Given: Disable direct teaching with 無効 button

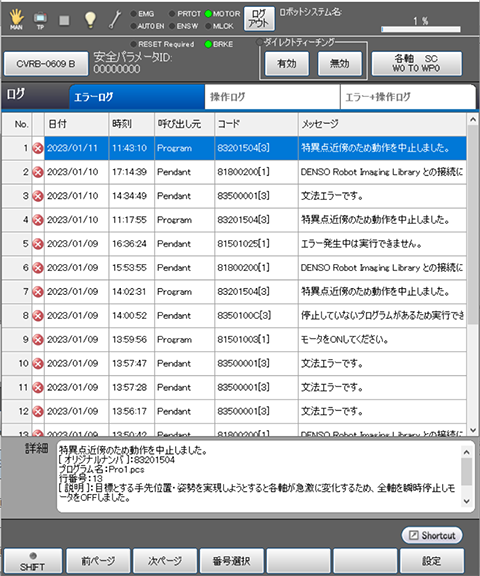Looking at the screenshot, I should [x=340, y=64].
